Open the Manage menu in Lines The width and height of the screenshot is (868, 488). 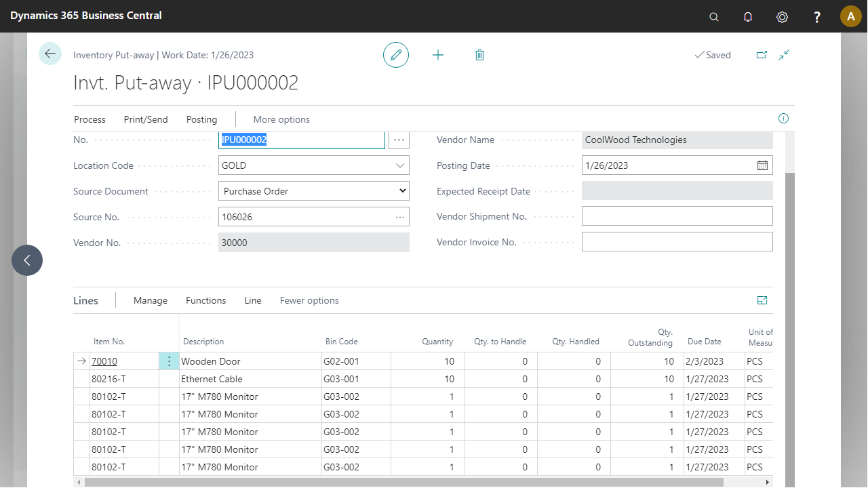tap(151, 300)
